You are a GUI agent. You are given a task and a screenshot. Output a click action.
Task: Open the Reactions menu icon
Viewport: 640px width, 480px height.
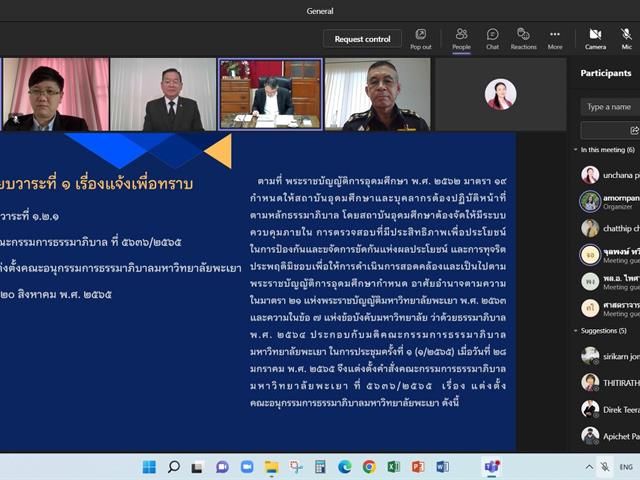point(523,39)
